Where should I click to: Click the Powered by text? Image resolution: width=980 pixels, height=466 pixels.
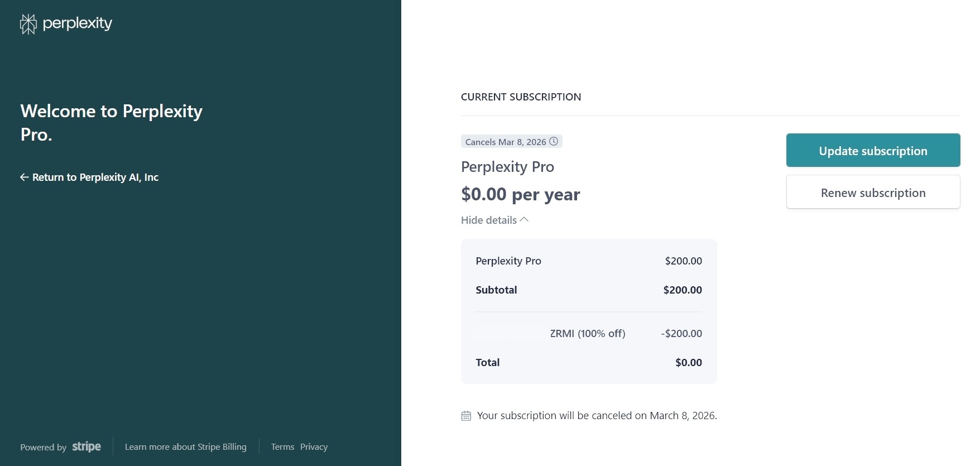click(x=43, y=448)
